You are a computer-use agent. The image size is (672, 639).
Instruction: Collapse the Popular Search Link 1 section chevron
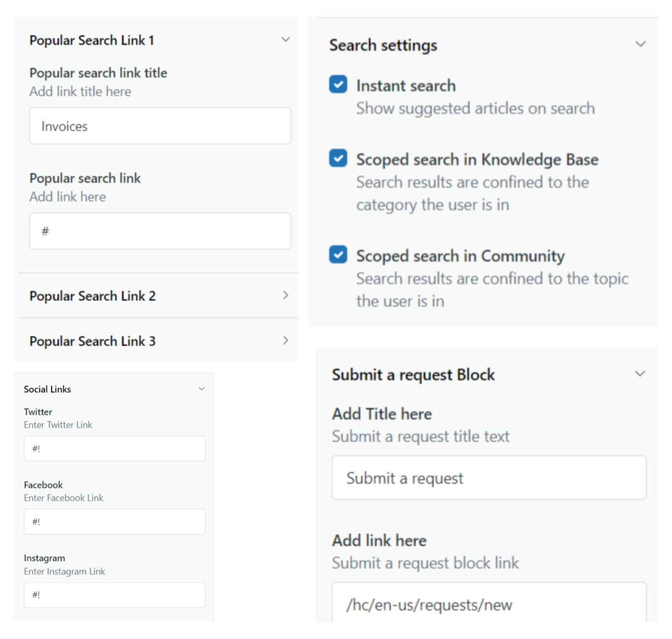(285, 40)
